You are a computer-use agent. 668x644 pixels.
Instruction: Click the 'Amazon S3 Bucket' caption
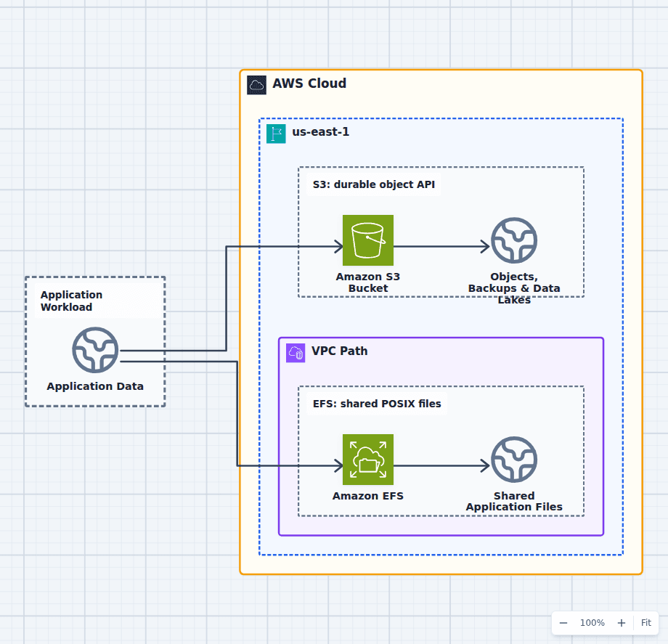(x=367, y=282)
